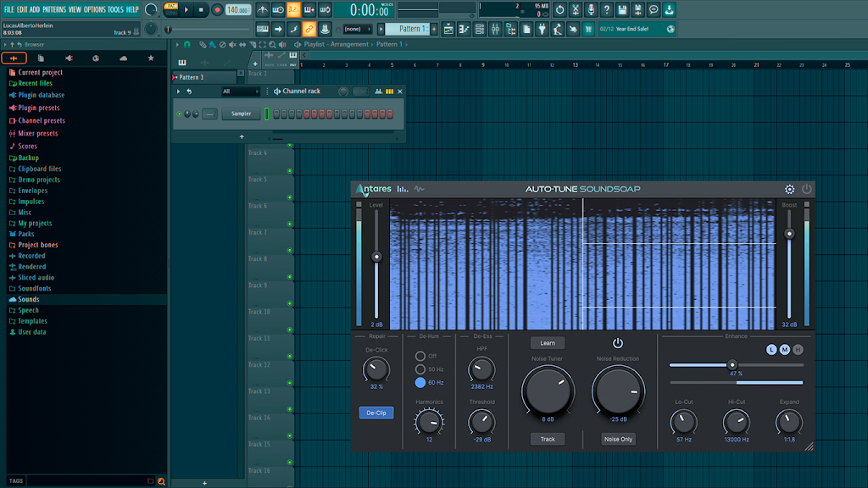Select the 60 Hz De-Hum option
Image resolution: width=868 pixels, height=488 pixels.
420,382
